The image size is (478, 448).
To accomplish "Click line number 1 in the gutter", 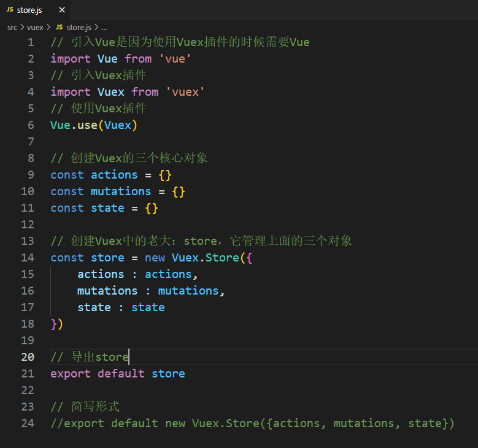I will pyautogui.click(x=31, y=42).
